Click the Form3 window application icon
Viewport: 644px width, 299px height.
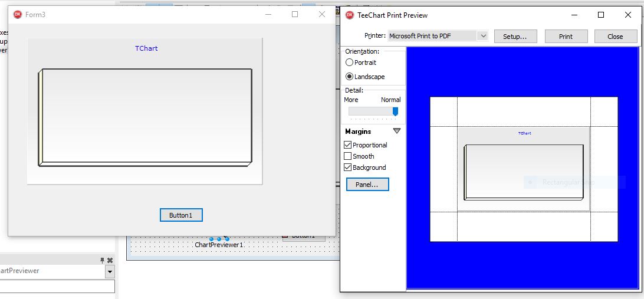[18, 14]
